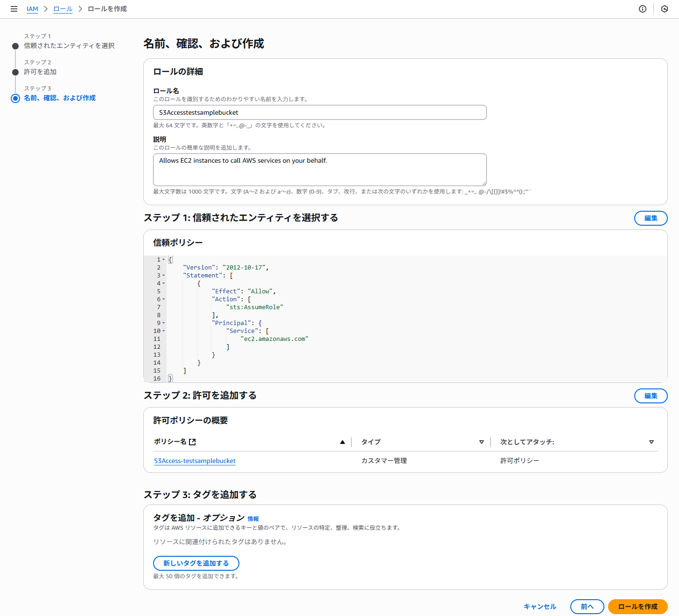Click 情報 link next to タグを追加
This screenshot has width=679, height=616.
[253, 519]
